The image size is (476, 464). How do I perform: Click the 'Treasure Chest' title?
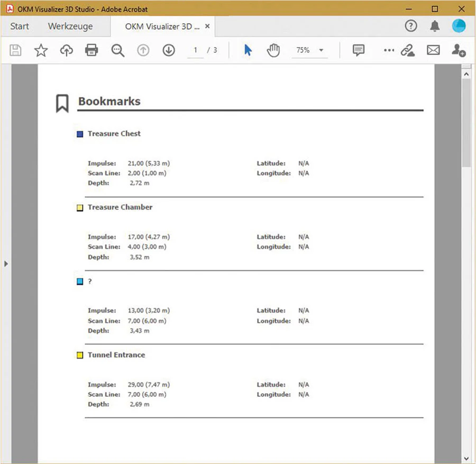(114, 134)
